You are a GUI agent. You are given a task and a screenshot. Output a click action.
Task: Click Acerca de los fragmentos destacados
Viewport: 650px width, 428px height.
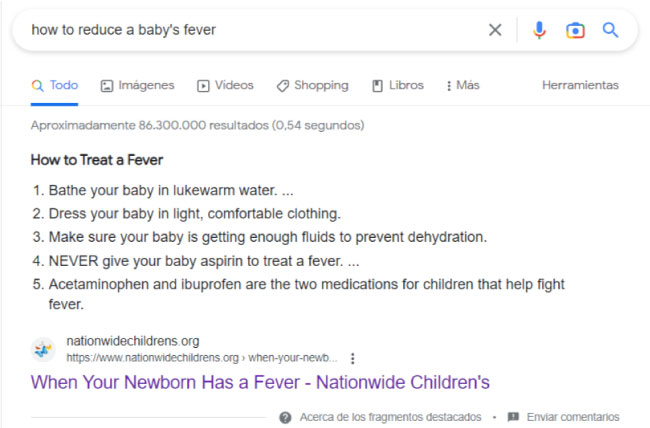(390, 417)
